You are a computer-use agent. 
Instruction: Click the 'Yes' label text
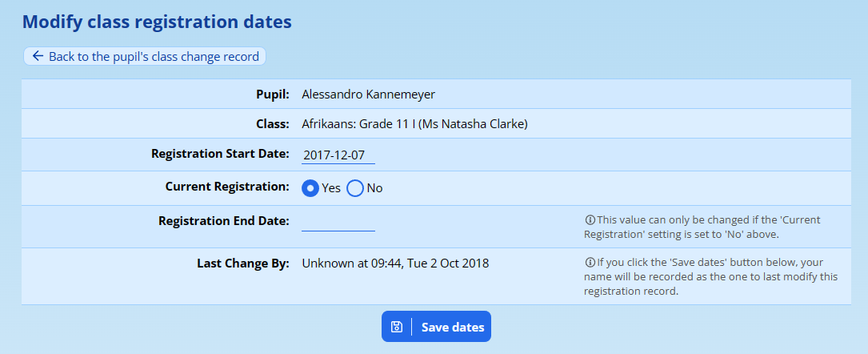coord(331,188)
